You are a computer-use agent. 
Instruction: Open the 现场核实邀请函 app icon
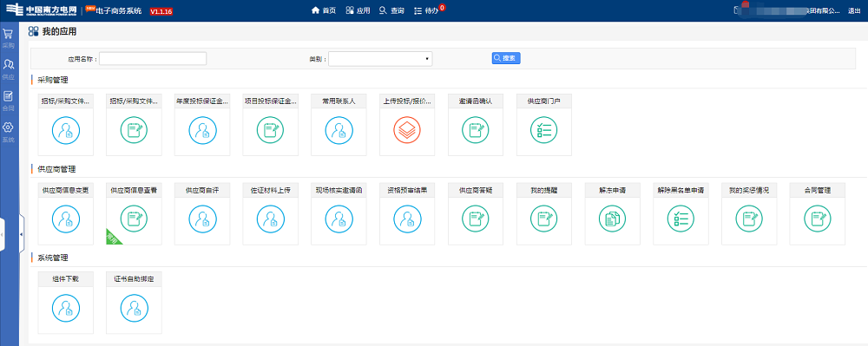(339, 219)
